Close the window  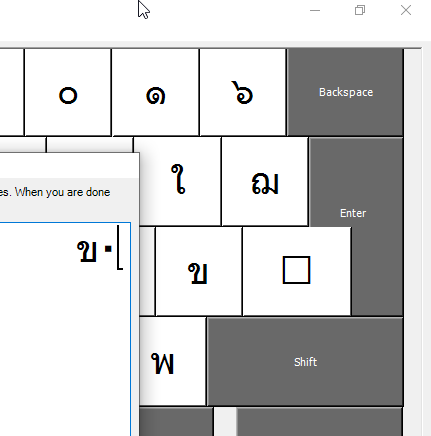point(406,10)
